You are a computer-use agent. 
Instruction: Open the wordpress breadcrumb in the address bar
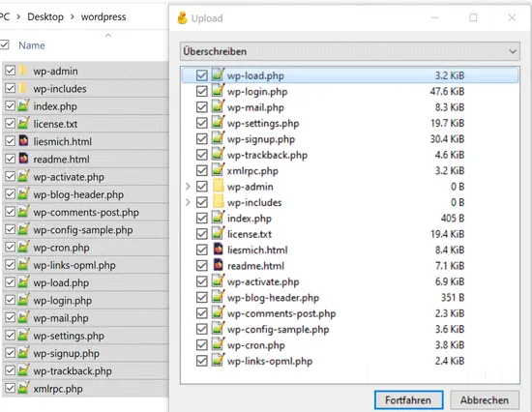[x=103, y=16]
